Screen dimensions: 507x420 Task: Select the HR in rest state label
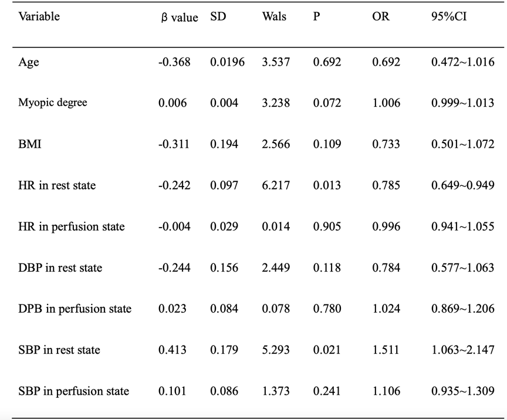57,185
